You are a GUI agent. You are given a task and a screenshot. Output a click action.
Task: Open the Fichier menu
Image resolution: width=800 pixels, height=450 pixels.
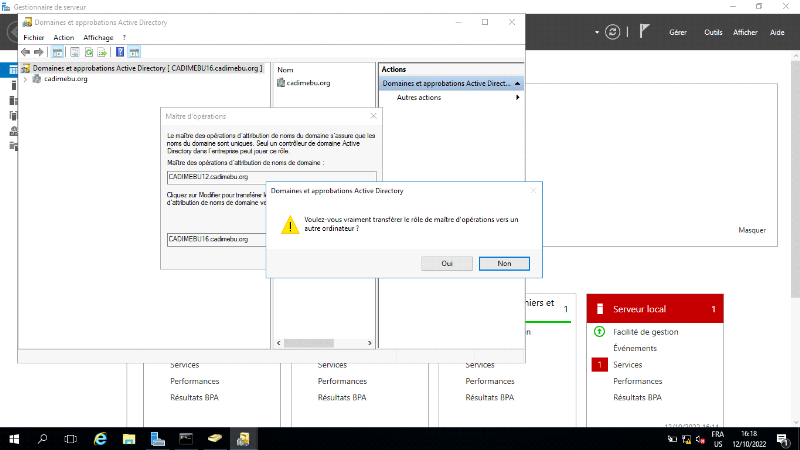[x=34, y=37]
